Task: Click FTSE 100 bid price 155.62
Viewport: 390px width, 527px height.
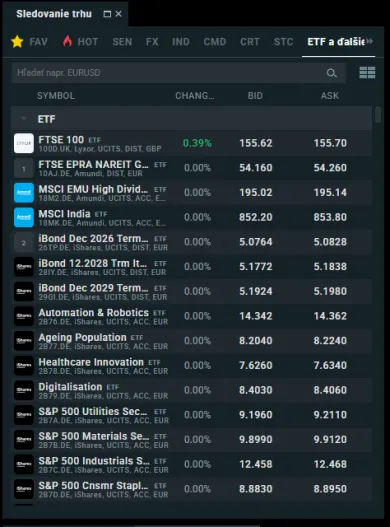Action: pyautogui.click(x=256, y=143)
